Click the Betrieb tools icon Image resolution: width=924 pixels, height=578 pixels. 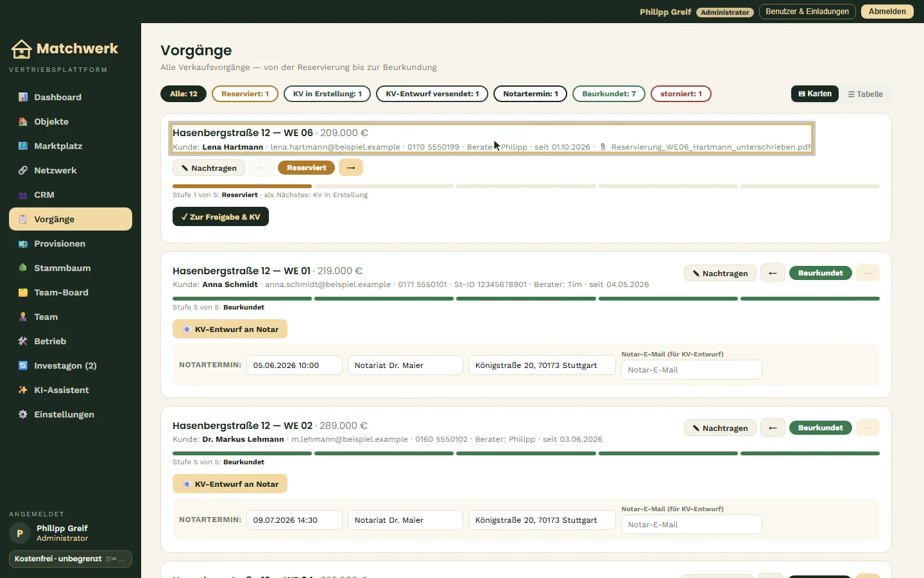[x=23, y=341]
